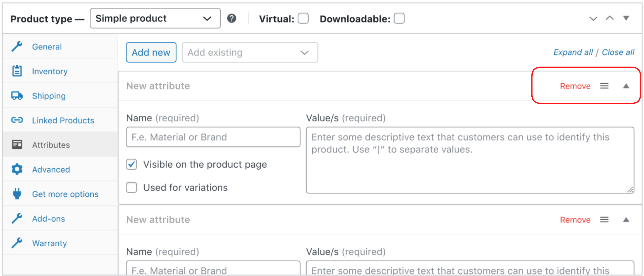Click the Get more options plug icon

(17, 194)
